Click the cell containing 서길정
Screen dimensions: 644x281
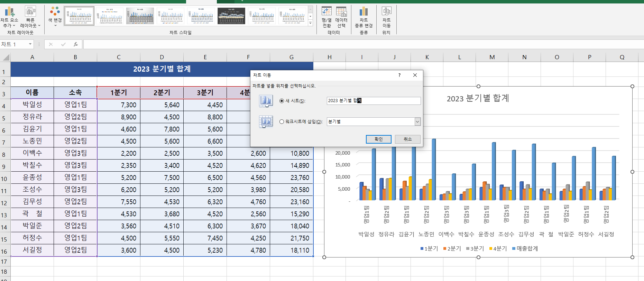coord(32,250)
